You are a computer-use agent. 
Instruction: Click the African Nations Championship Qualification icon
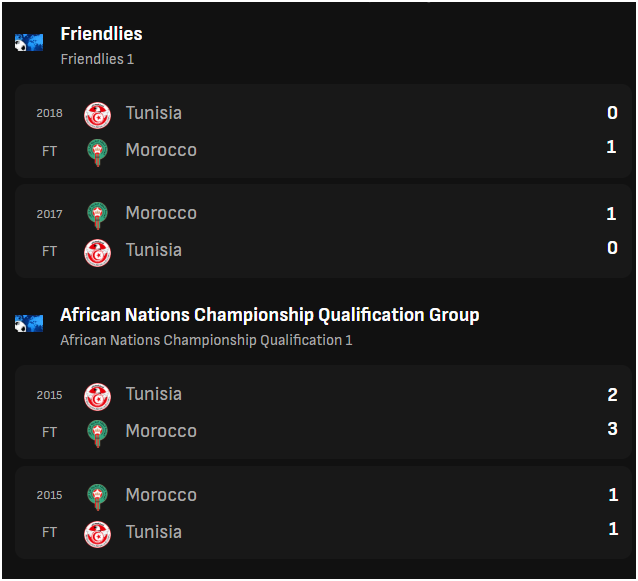point(29,323)
